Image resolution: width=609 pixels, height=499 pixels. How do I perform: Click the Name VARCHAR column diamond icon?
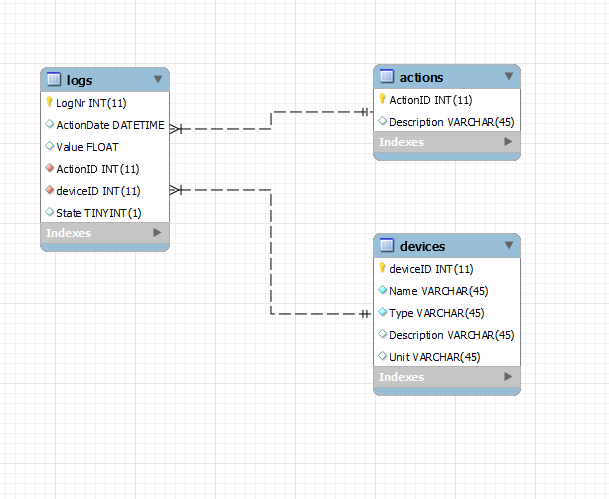(x=383, y=290)
